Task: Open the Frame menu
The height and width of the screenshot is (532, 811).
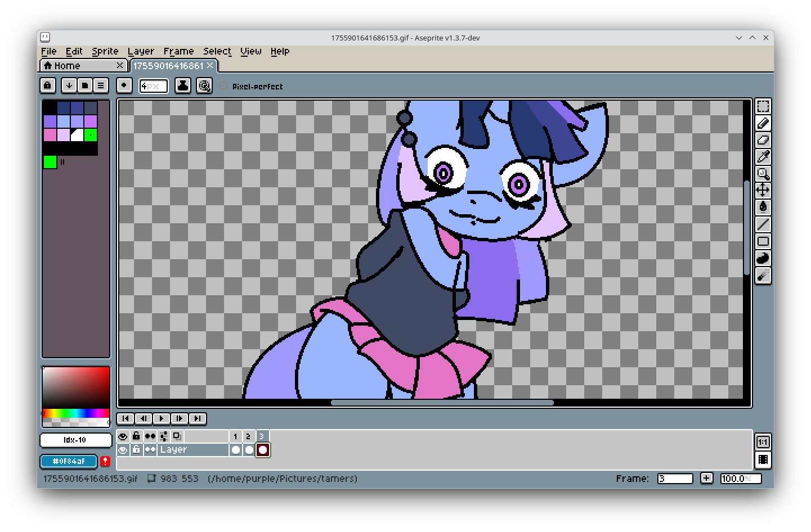Action: point(178,51)
